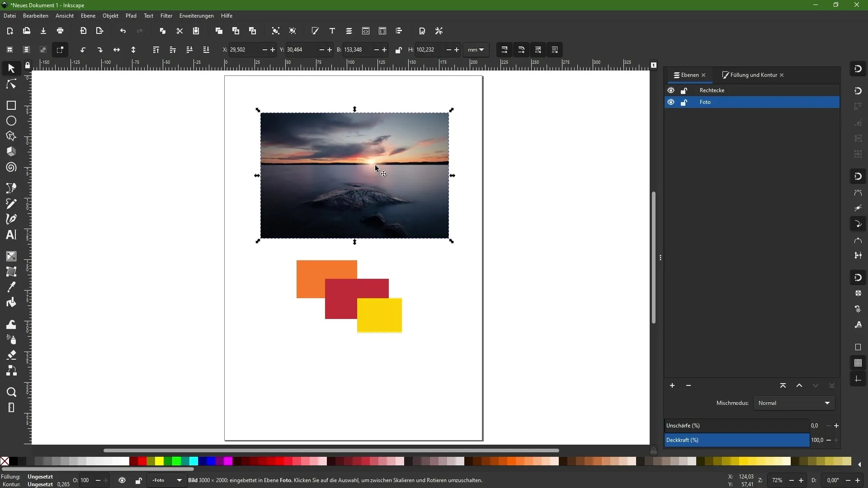Select the Zoom magnifier tool
The height and width of the screenshot is (488, 868).
tap(11, 392)
